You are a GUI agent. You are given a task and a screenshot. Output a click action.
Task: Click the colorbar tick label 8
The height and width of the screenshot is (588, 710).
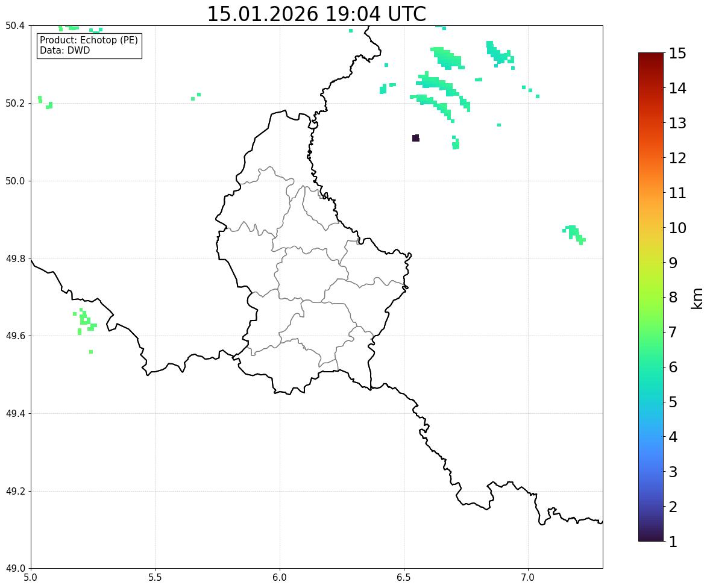(673, 297)
